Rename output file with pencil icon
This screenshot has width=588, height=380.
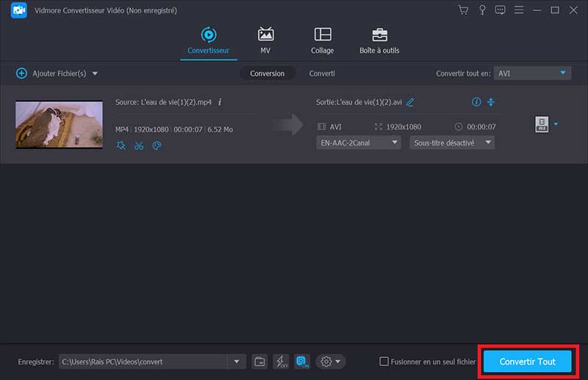click(410, 102)
